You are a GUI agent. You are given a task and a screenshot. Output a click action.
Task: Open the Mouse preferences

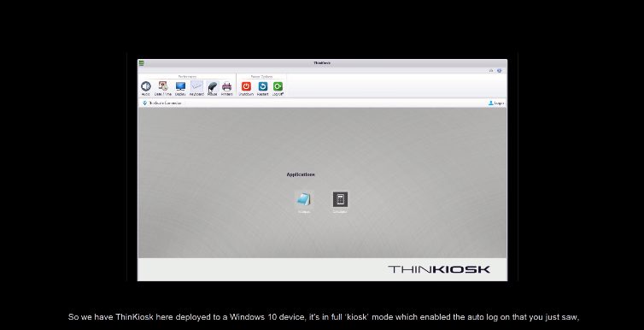212,88
